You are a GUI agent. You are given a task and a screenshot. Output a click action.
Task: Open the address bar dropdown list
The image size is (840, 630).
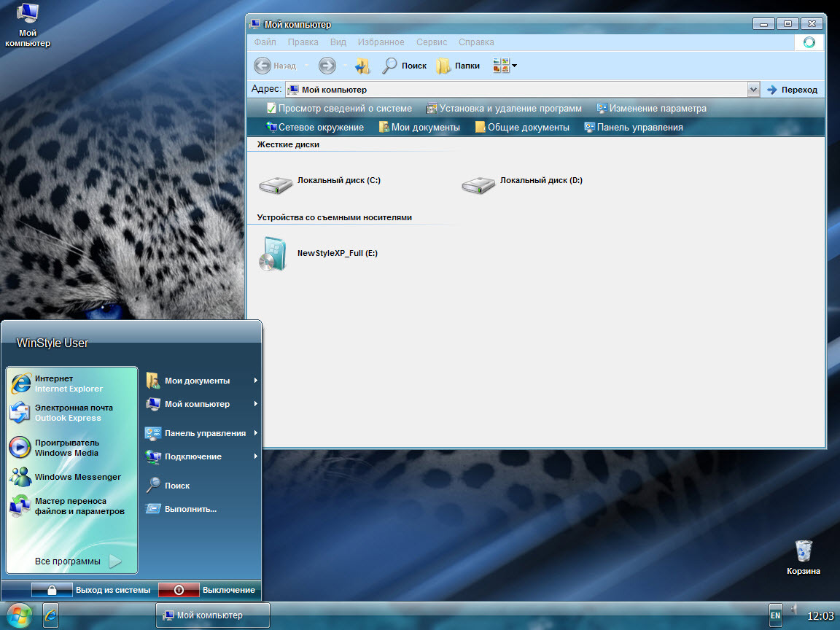pos(753,90)
